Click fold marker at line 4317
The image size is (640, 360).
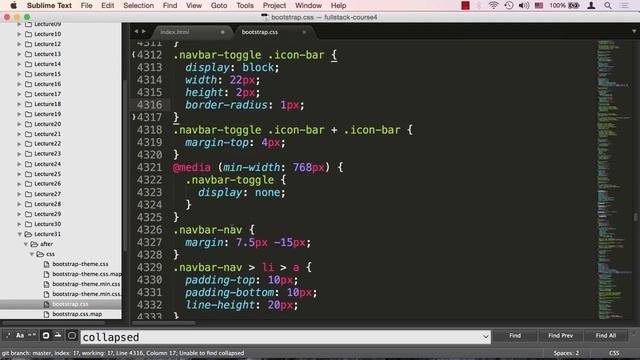tap(133, 117)
